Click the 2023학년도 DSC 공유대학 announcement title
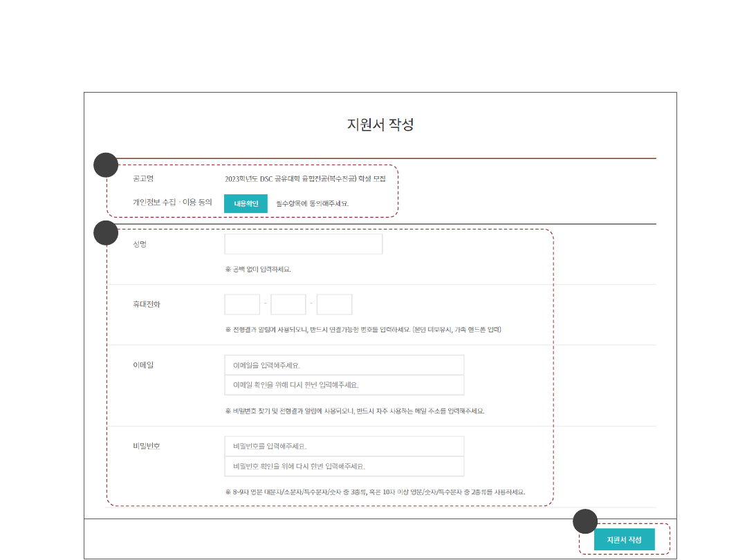This screenshot has width=747, height=560. pos(305,178)
